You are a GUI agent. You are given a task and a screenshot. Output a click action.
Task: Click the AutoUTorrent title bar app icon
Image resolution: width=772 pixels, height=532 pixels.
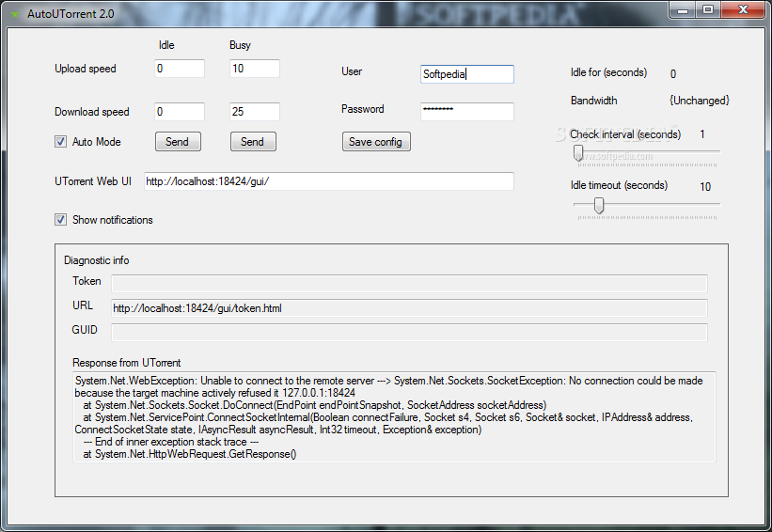point(14,14)
